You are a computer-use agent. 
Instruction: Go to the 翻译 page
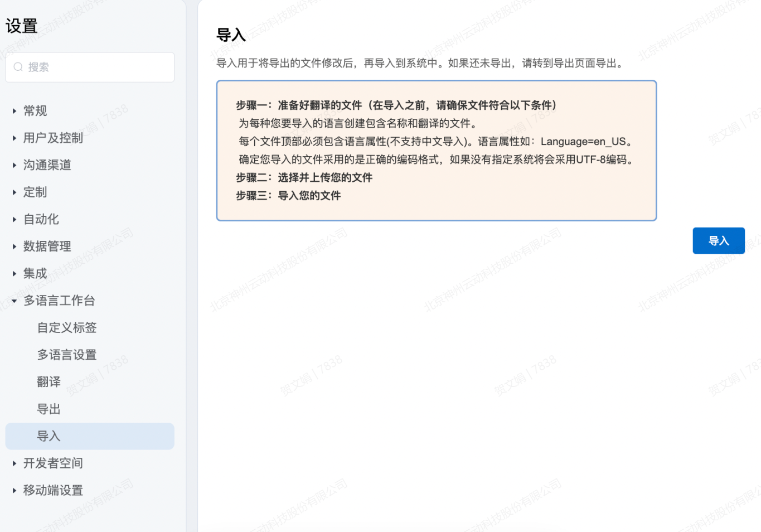click(x=49, y=381)
